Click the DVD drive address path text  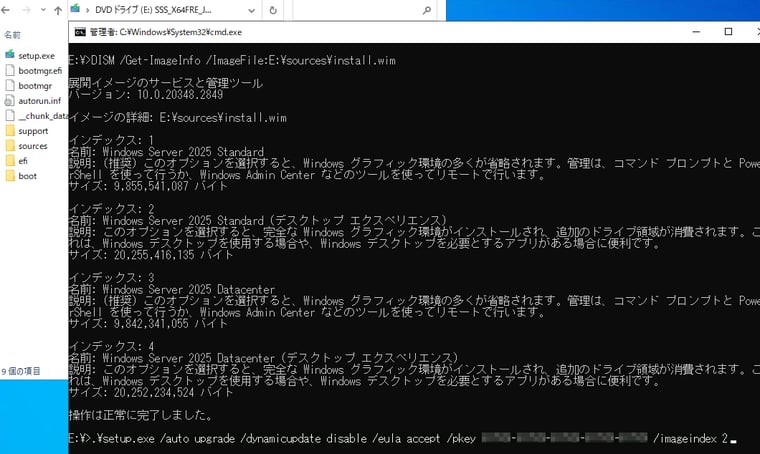(153, 10)
